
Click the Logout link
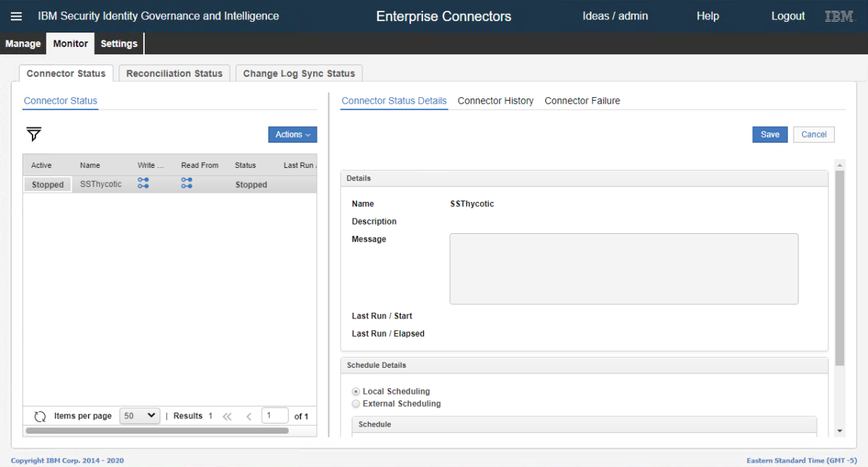point(788,16)
